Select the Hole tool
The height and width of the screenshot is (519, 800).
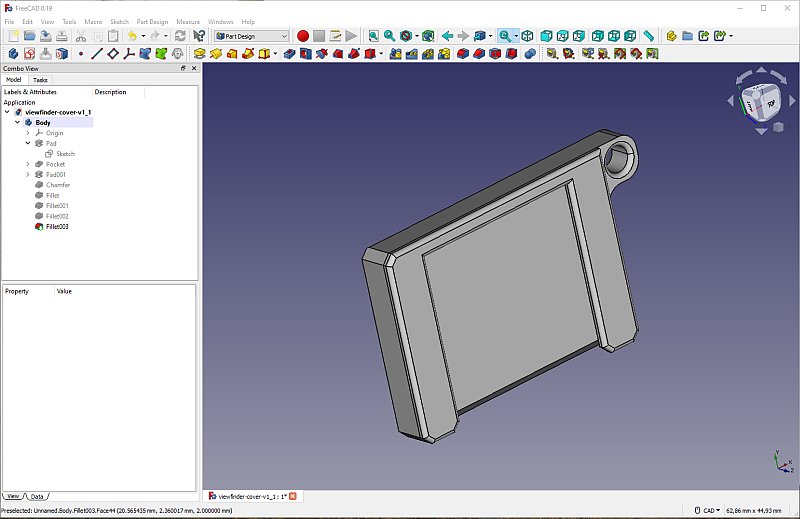(x=306, y=54)
